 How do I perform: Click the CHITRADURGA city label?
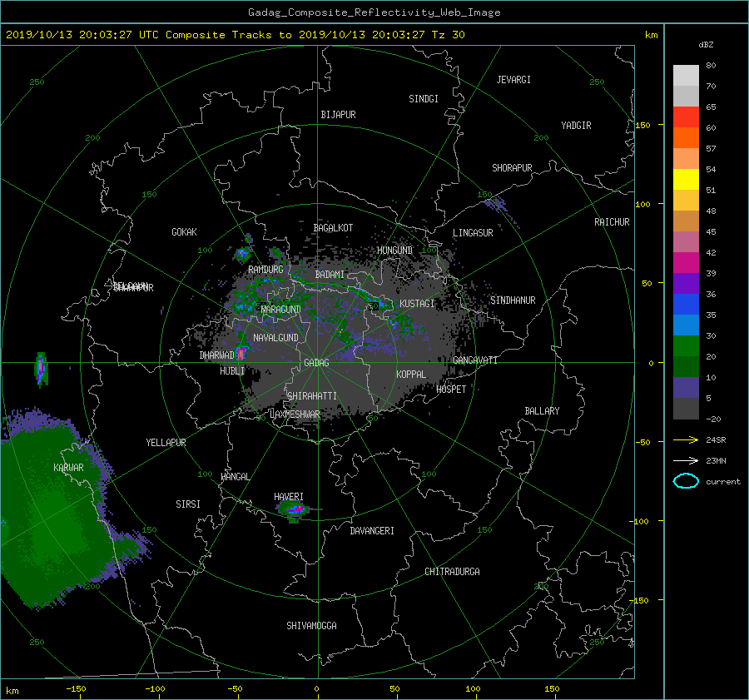[x=453, y=572]
